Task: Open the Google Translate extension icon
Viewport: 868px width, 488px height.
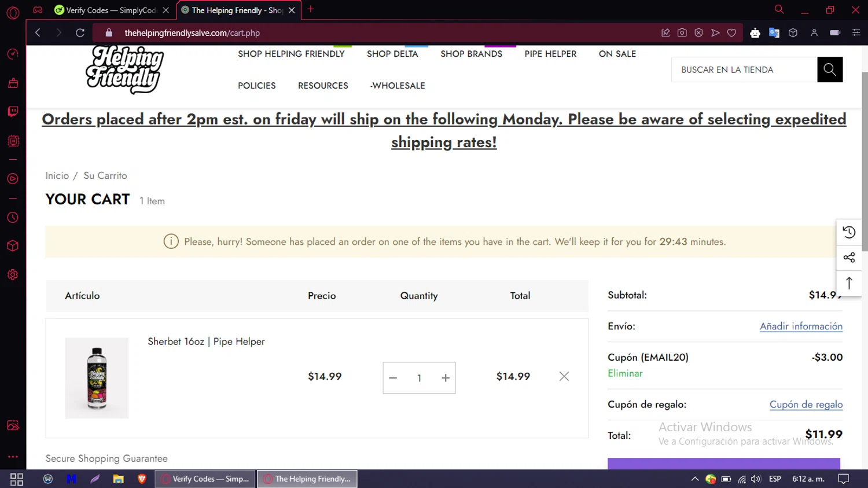Action: [x=774, y=33]
